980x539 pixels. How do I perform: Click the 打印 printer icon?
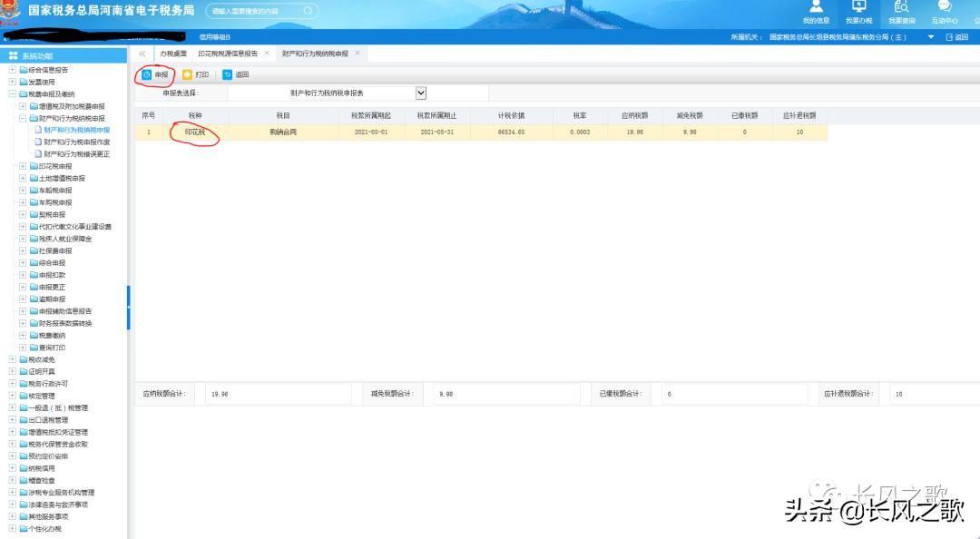point(187,74)
